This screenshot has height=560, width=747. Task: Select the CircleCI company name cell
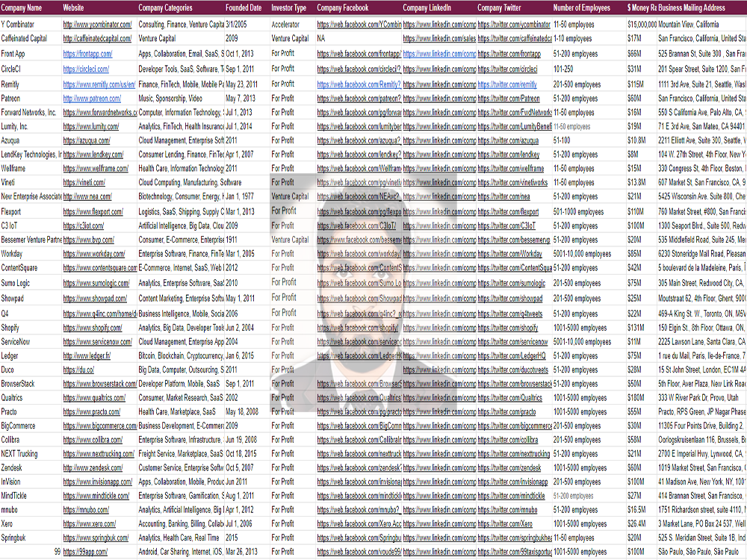11,69
